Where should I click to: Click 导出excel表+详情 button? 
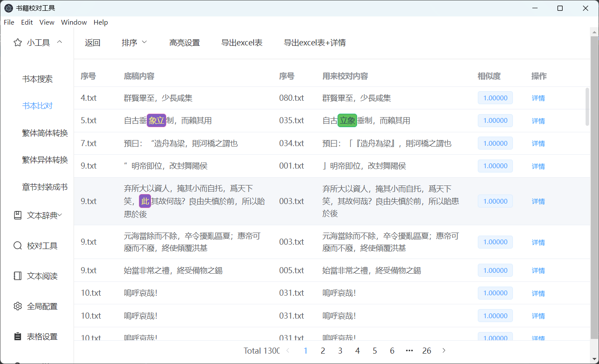click(x=315, y=42)
